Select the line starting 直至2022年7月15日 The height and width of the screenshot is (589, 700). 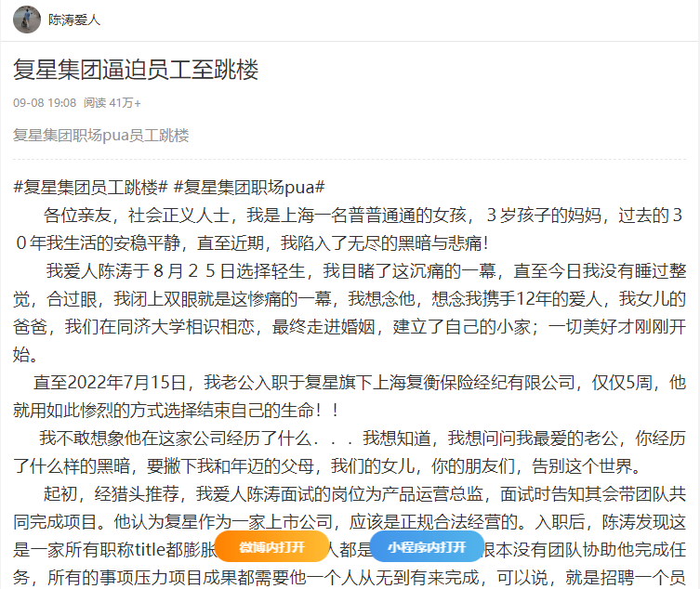pos(360,383)
